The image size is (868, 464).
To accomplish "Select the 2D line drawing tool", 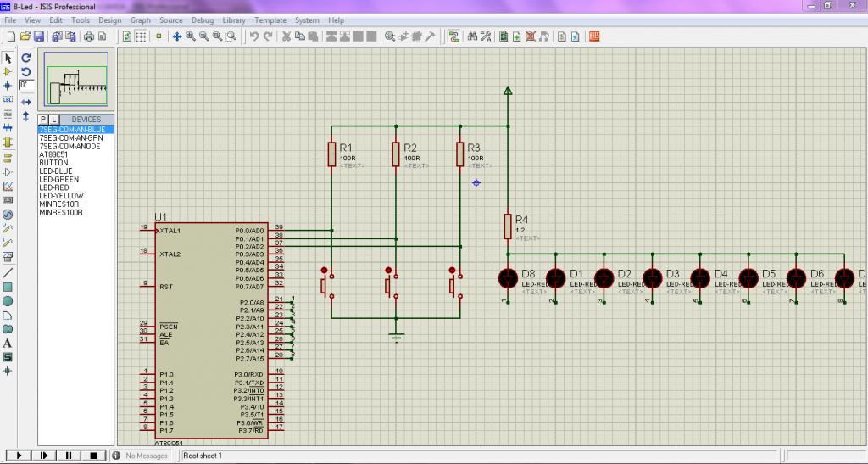I will click(x=8, y=273).
